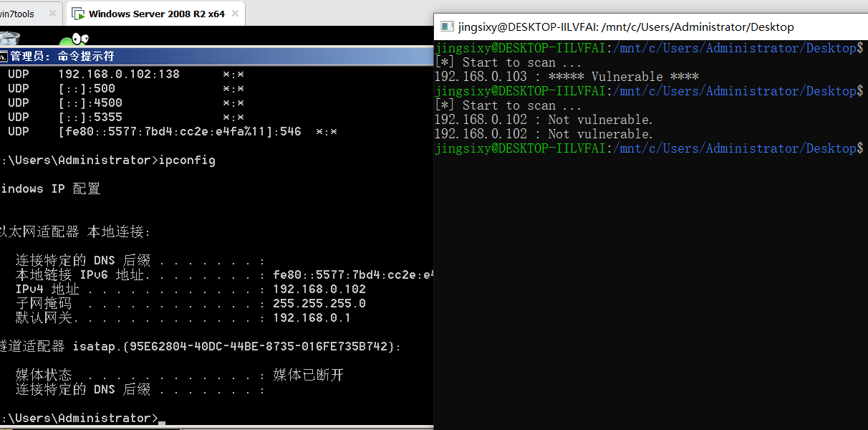Open the Recycle Bin desktop icon
868x430 pixels.
[9, 38]
